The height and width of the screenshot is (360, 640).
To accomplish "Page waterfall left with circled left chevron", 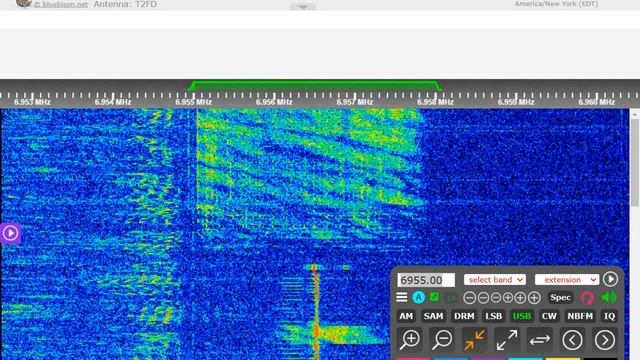I will [572, 340].
